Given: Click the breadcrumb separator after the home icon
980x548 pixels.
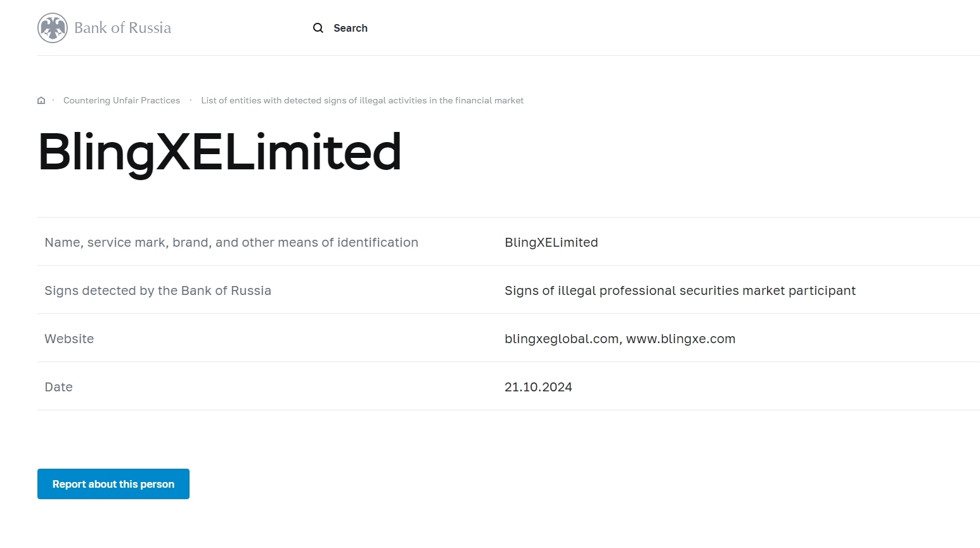Looking at the screenshot, I should point(53,100).
